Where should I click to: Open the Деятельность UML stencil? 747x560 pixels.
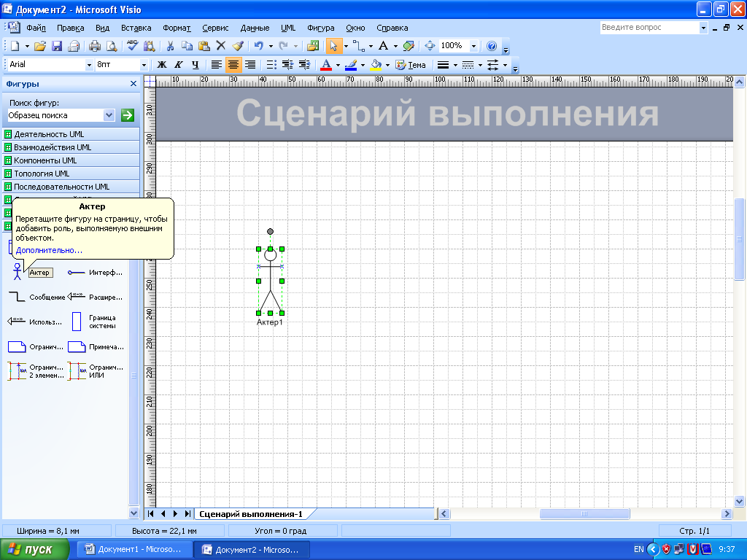tap(71, 134)
